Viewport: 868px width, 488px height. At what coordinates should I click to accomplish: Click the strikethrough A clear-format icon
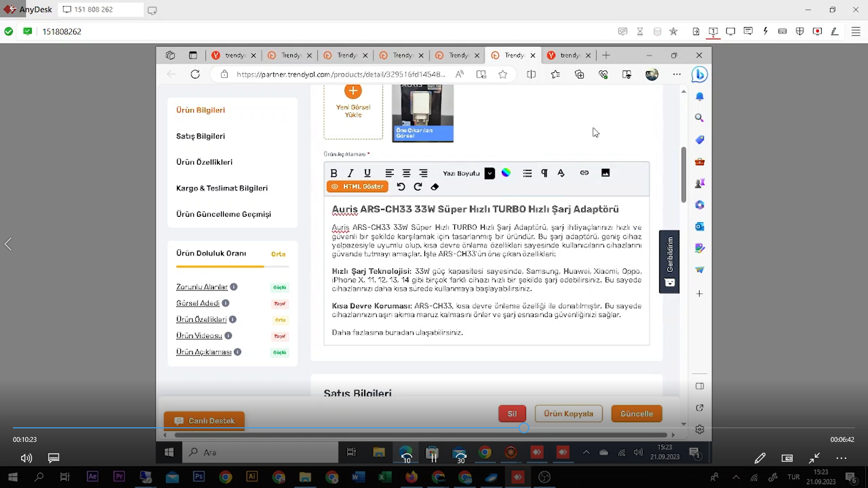(x=561, y=173)
